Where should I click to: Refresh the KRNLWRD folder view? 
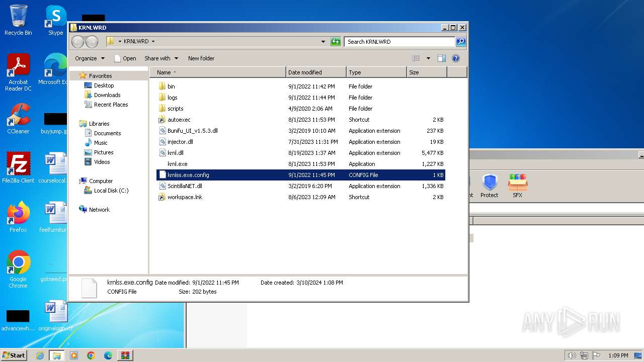click(336, 42)
